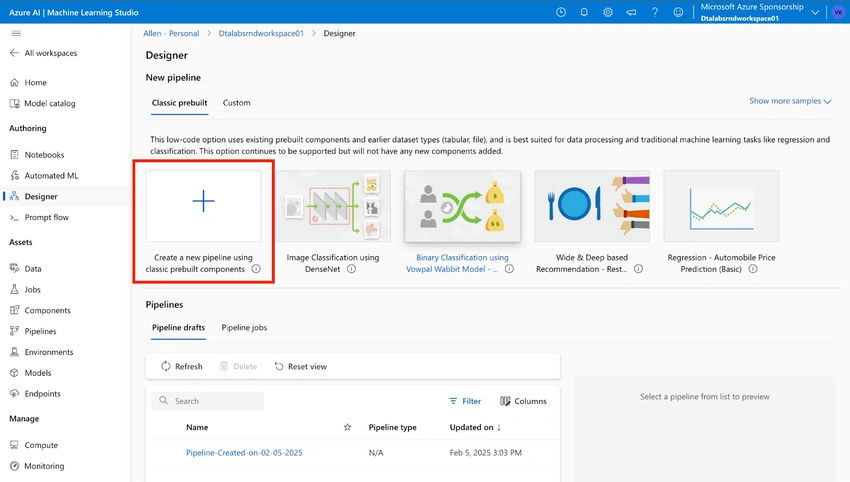The height and width of the screenshot is (482, 850).
Task: Open the settings gear in header
Action: pos(608,12)
